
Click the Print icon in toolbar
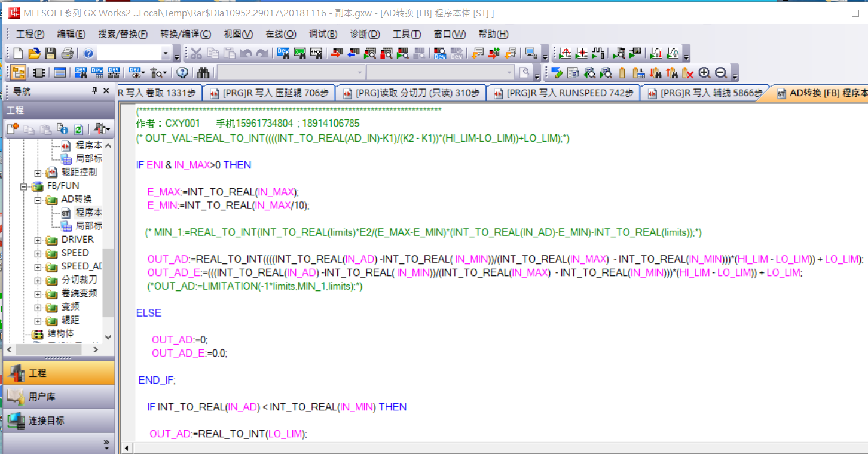(67, 54)
